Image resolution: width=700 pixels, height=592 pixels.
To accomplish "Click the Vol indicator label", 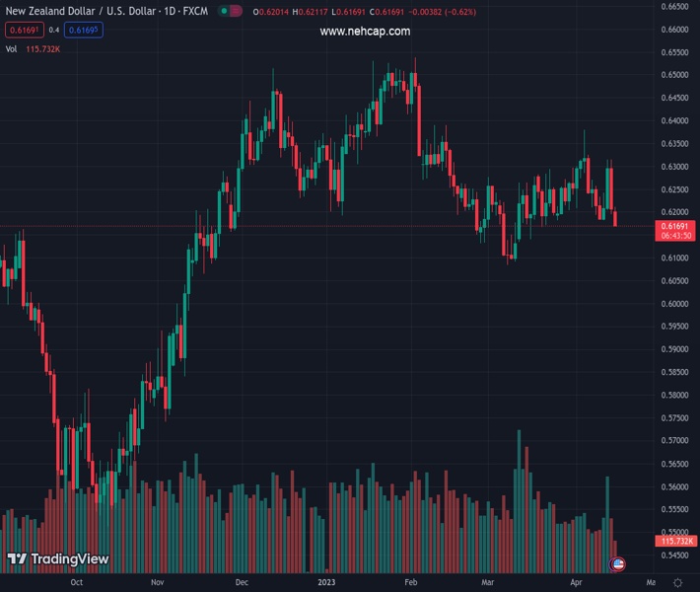I will pyautogui.click(x=11, y=49).
